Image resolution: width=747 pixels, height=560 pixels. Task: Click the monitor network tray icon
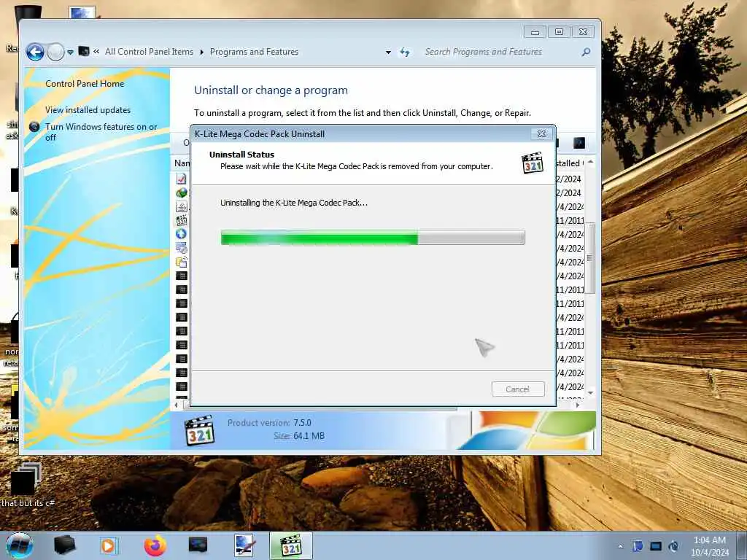656,546
